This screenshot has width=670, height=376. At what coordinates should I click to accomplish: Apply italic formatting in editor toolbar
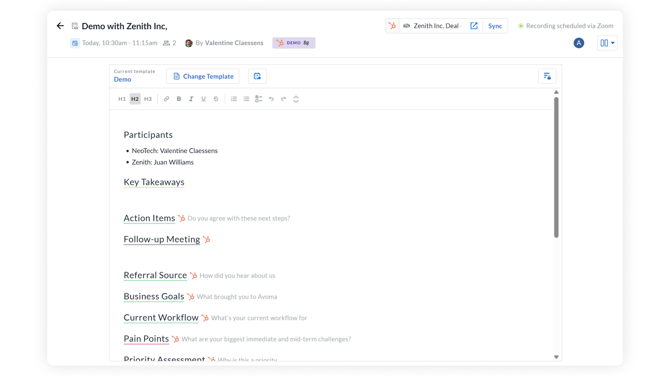pos(191,99)
